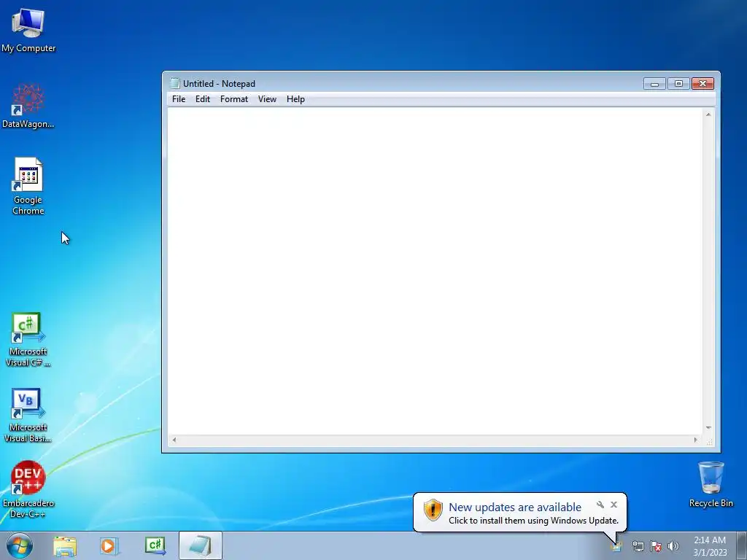Click 'Click to install them using Windows Update' text

533,521
